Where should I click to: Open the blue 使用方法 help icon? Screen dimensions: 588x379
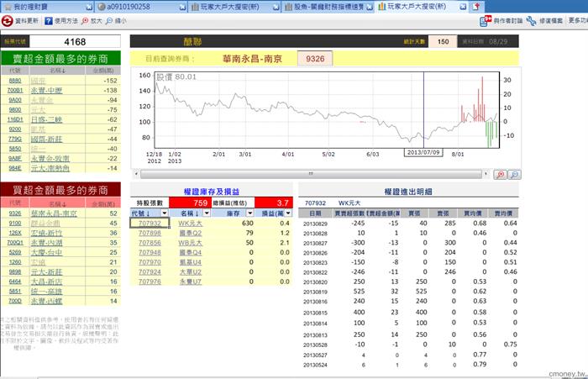click(49, 21)
